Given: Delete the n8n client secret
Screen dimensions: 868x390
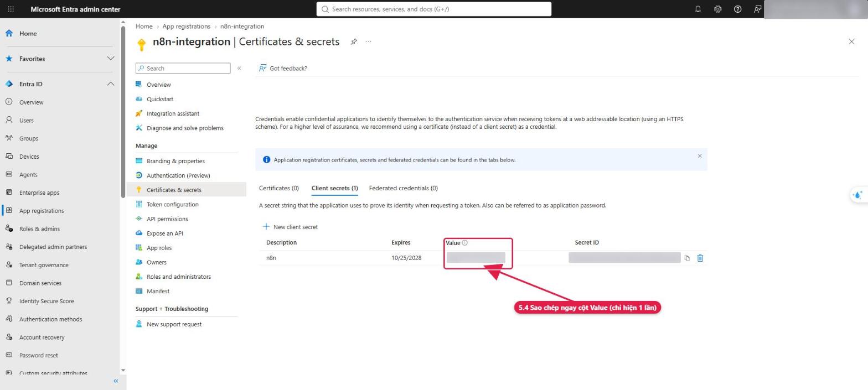Looking at the screenshot, I should coord(700,258).
